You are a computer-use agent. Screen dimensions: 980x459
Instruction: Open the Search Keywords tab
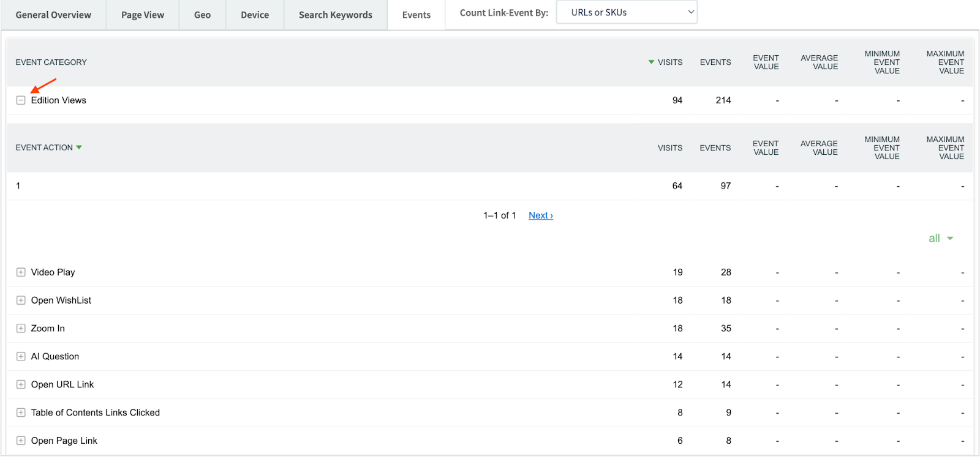335,15
